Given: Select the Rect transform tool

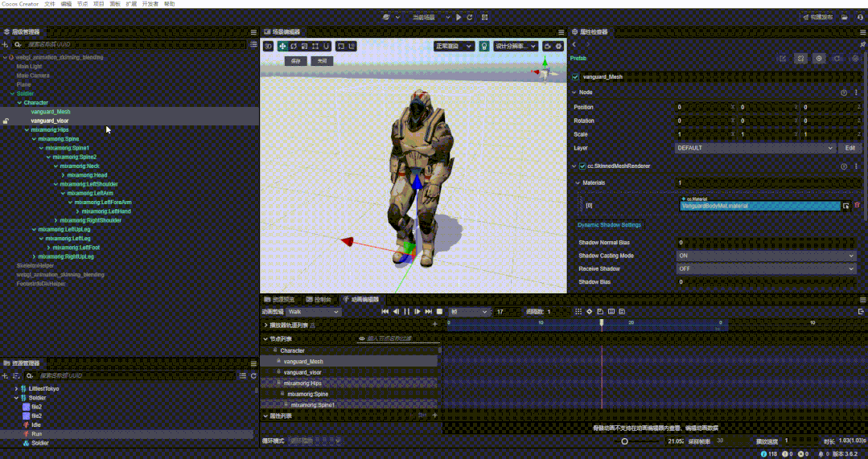Looking at the screenshot, I should pos(315,47).
